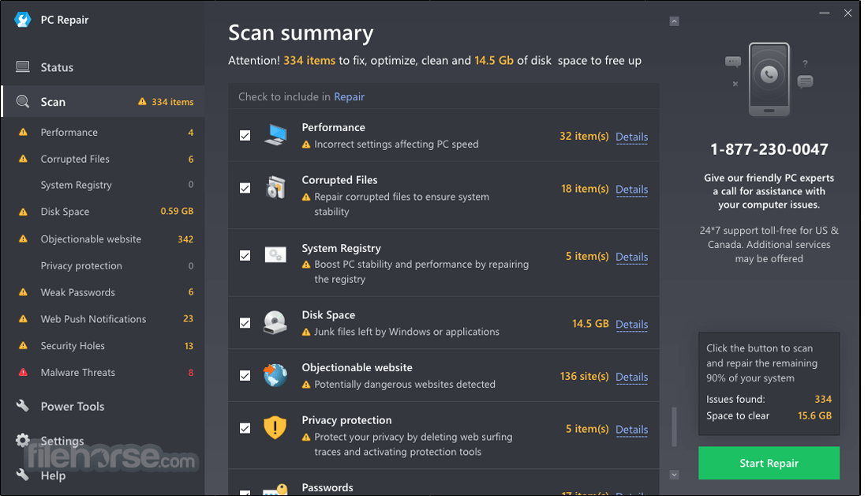Open Details for Objectionable website
Screen dimensions: 868x496
click(631, 377)
